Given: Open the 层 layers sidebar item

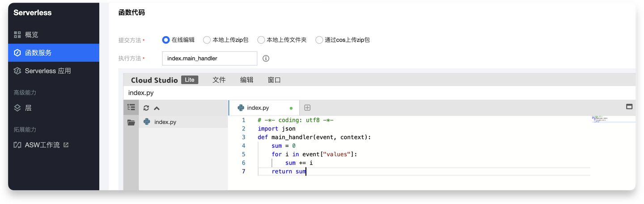Looking at the screenshot, I should [x=54, y=108].
